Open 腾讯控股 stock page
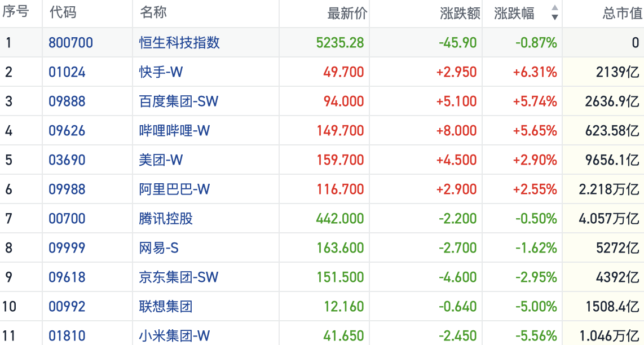The width and height of the screenshot is (644, 345). point(166,219)
